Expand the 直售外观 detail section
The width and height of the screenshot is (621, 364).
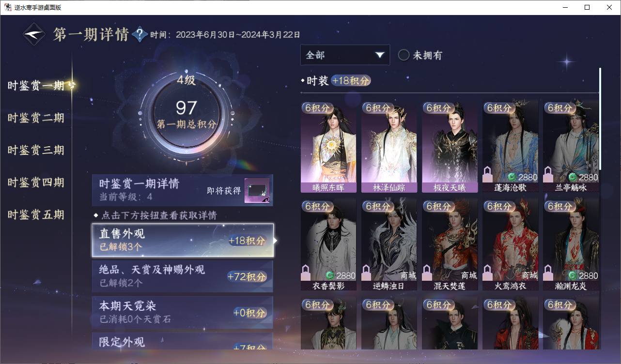tap(183, 240)
